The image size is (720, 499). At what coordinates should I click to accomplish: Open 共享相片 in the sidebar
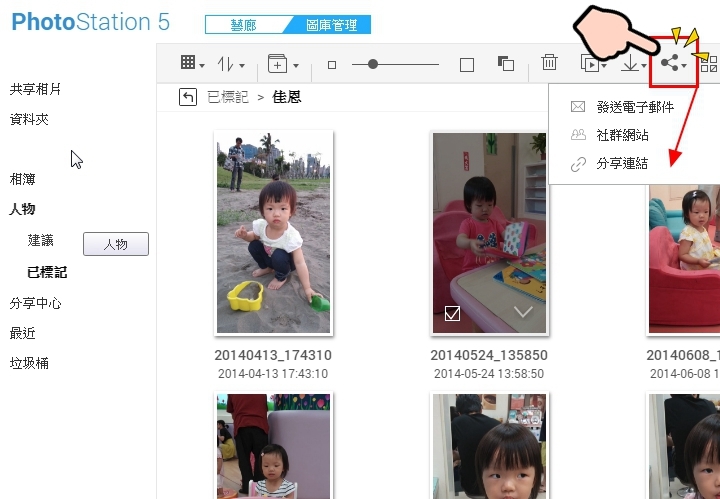(35, 89)
